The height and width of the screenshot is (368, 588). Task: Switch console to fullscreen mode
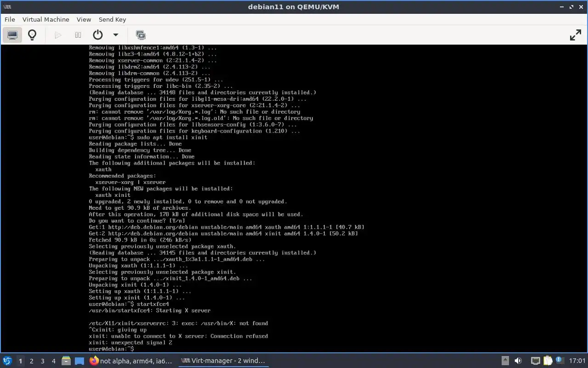[576, 35]
